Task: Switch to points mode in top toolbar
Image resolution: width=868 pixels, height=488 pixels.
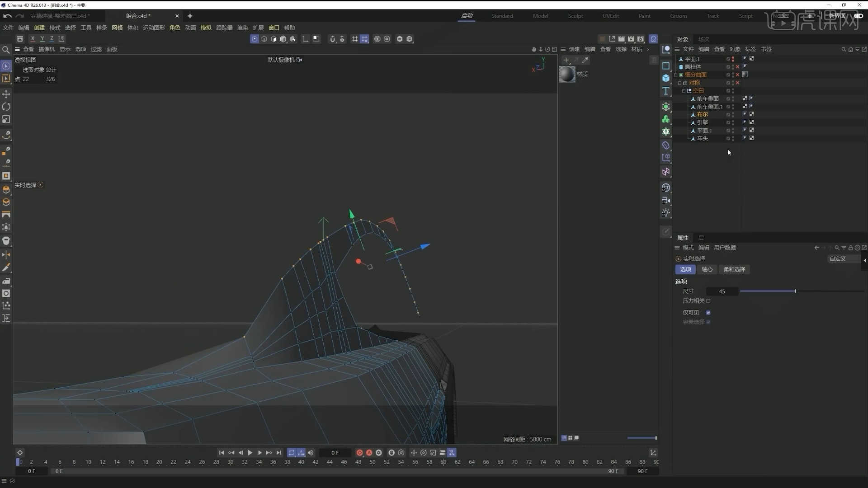Action: pyautogui.click(x=255, y=39)
